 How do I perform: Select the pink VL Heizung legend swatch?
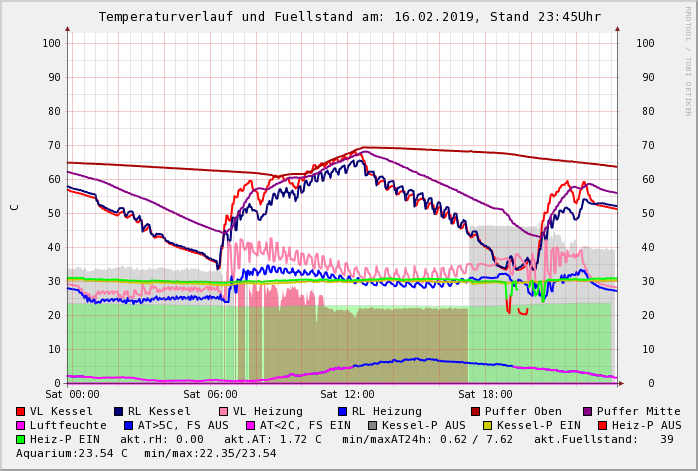224,411
